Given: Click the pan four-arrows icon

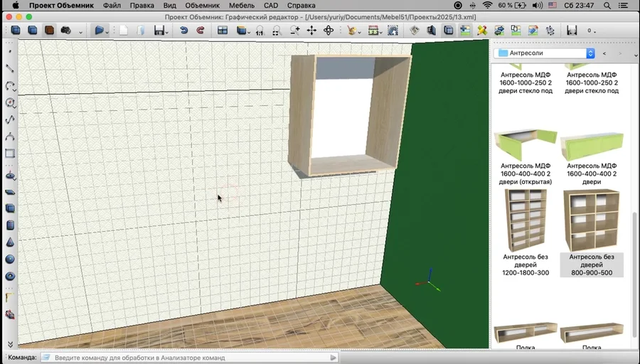Looking at the screenshot, I should coord(311,31).
